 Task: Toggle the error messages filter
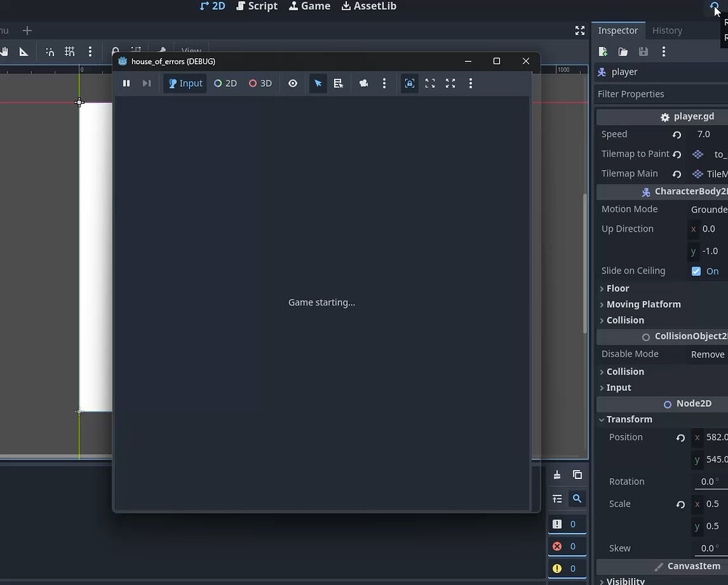tap(567, 546)
